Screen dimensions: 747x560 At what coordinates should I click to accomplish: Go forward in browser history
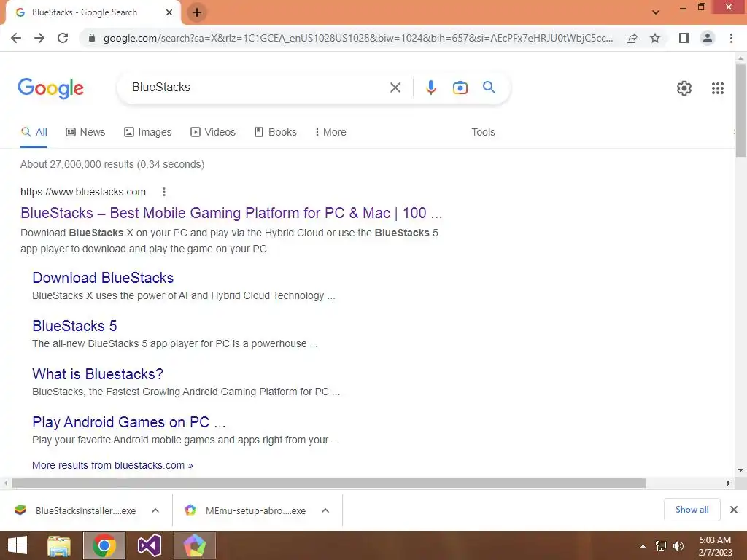tap(39, 38)
